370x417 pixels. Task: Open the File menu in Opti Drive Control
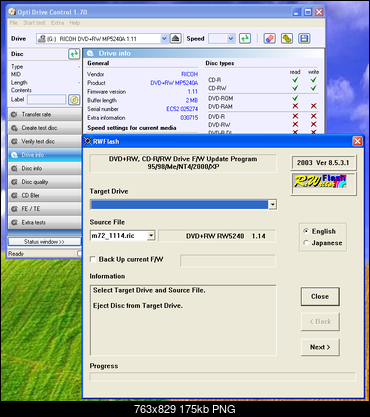pyautogui.click(x=14, y=23)
